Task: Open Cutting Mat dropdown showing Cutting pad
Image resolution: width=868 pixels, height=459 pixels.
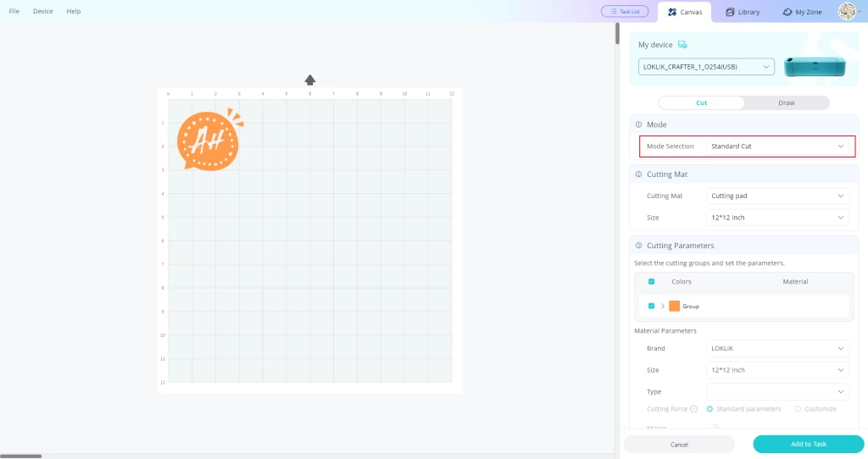Action: point(777,196)
